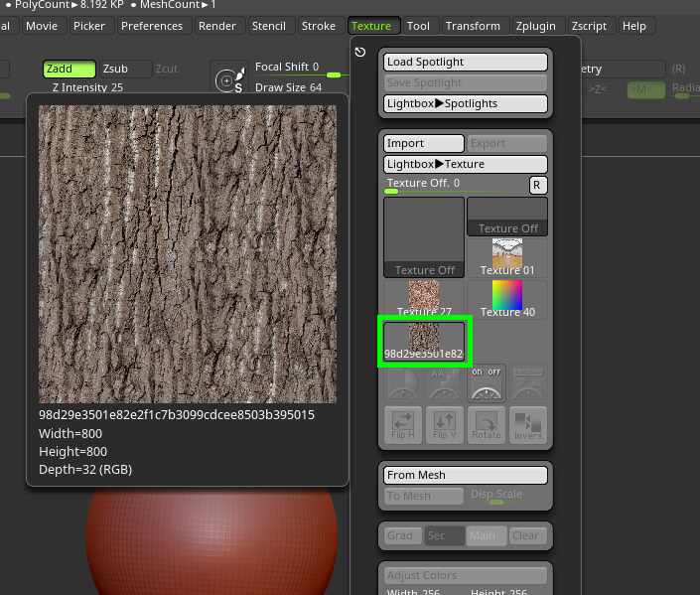
Task: Click the Import texture button
Action: tap(423, 143)
